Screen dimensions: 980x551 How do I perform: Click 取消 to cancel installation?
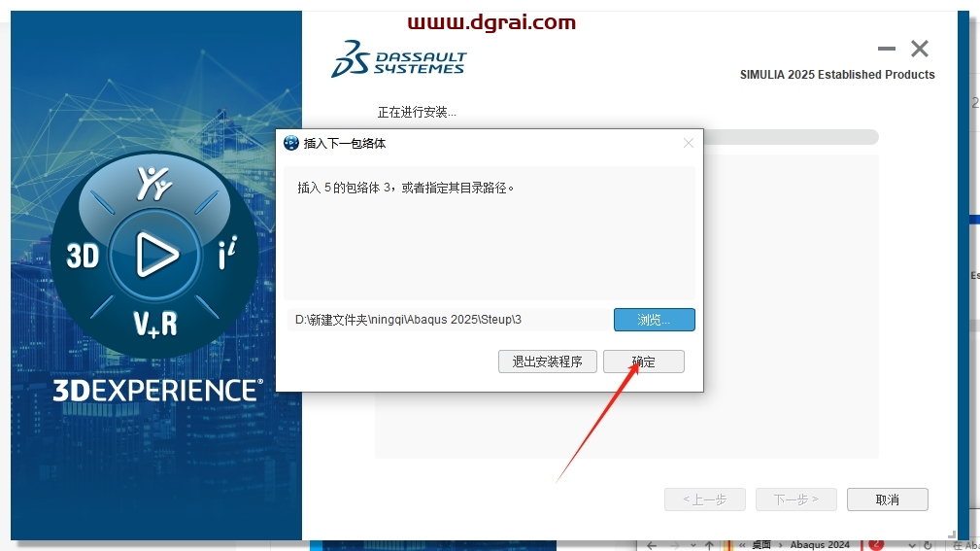click(x=887, y=499)
